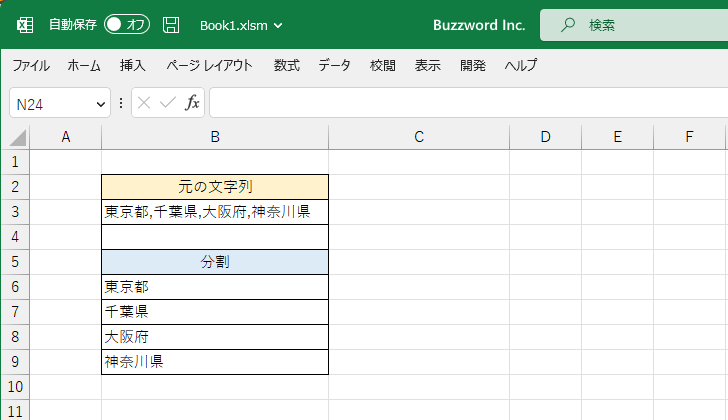Click the blue 分割 header cell
Image resolution: width=728 pixels, height=420 pixels.
(x=215, y=262)
